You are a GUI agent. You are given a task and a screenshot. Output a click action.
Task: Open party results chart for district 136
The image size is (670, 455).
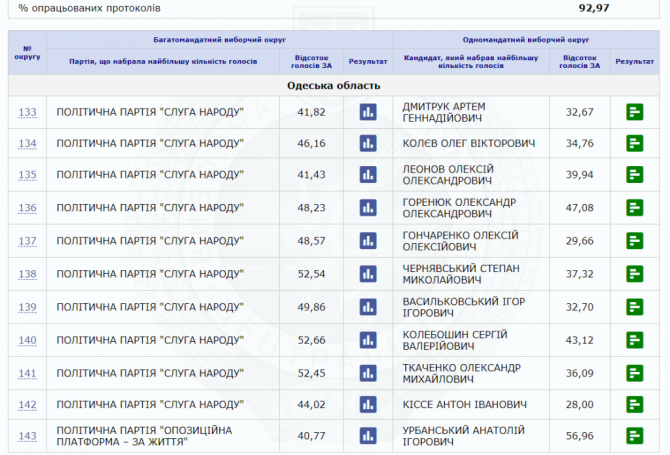(x=368, y=208)
